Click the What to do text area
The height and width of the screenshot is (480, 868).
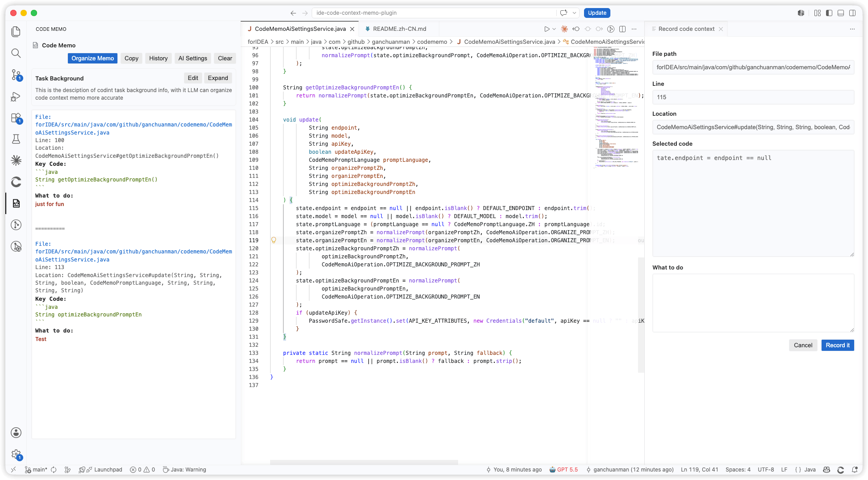(753, 303)
